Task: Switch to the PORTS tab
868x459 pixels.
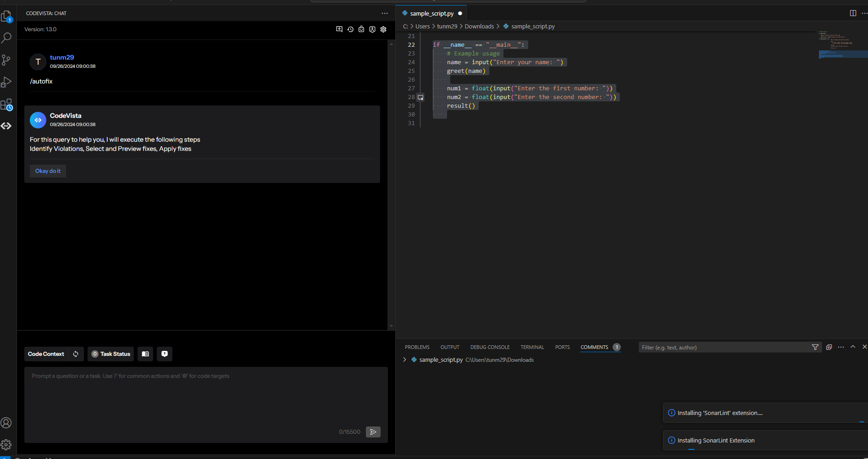Action: pos(563,347)
